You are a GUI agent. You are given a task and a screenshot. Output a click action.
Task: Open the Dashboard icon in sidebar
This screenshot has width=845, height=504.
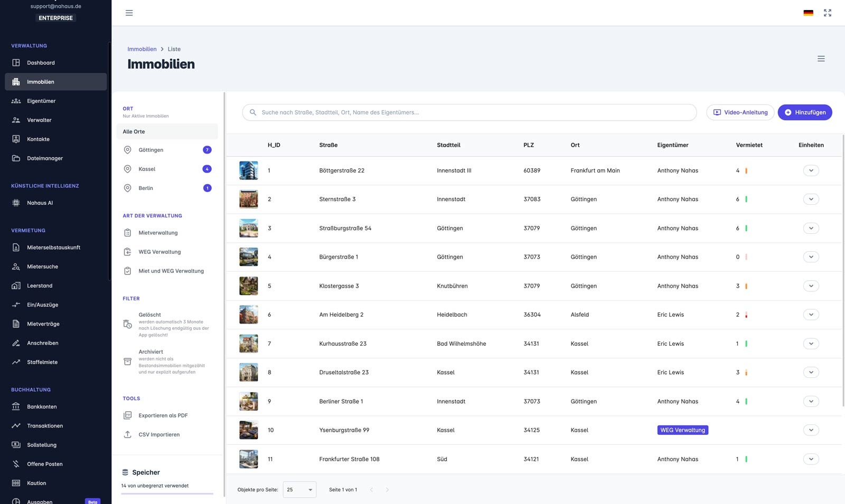tap(16, 63)
